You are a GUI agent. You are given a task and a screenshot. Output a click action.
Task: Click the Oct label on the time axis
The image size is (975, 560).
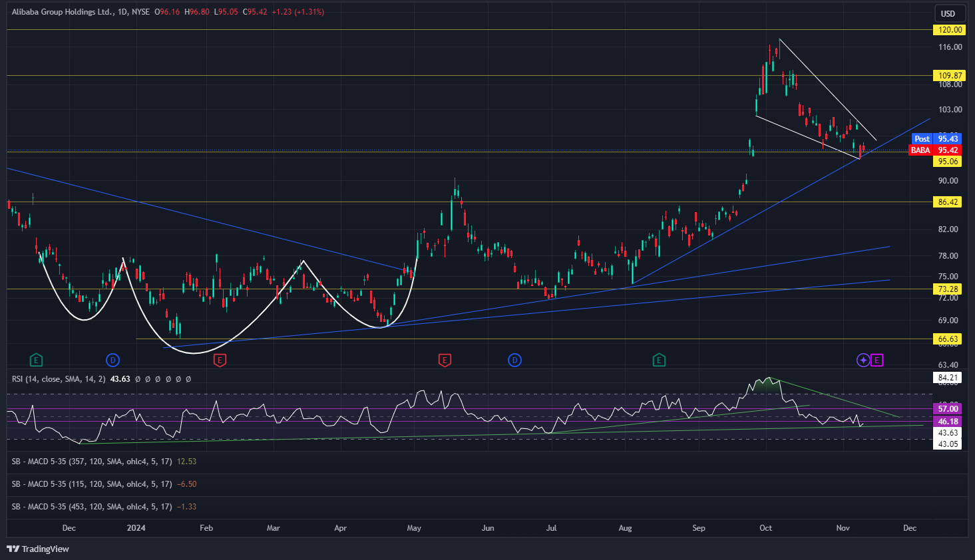[x=766, y=528]
